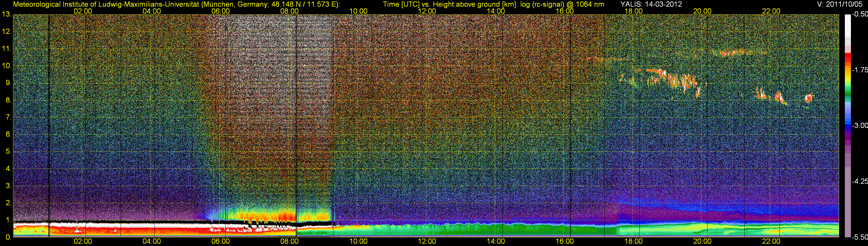Click the 02:00 label on the top time axis
Image resolution: width=868 pixels, height=246 pixels.
coord(83,11)
